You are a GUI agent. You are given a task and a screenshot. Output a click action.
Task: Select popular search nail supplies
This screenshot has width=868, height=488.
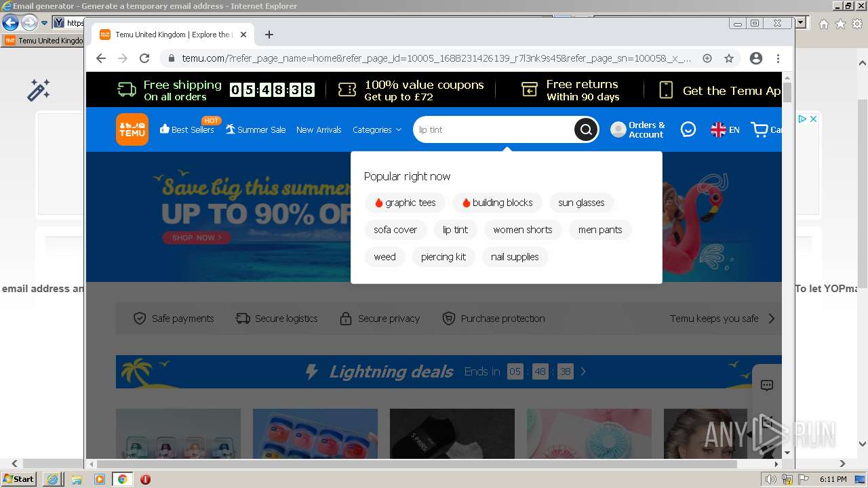click(515, 257)
